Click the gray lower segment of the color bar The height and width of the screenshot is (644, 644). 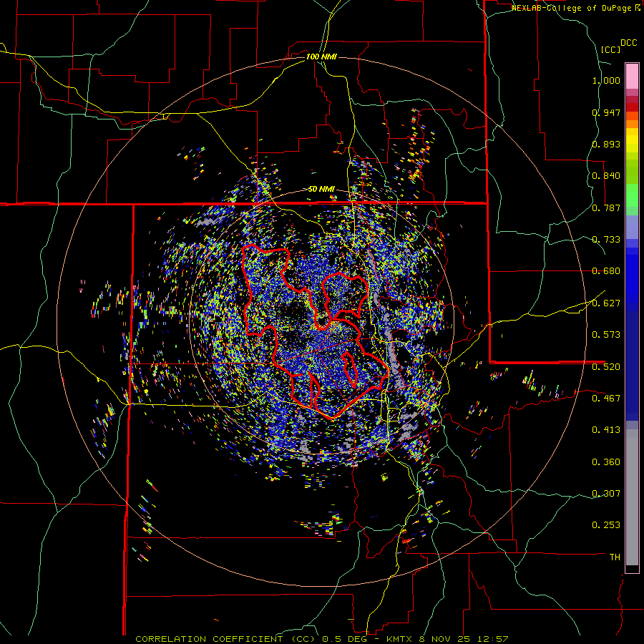tap(632, 497)
